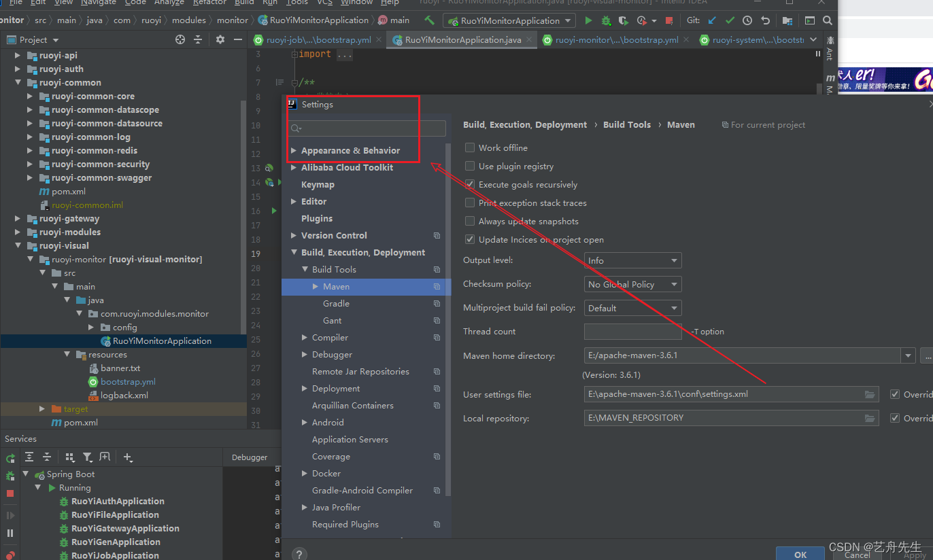Debug the application with the bug icon
This screenshot has width=933, height=560.
tap(606, 20)
